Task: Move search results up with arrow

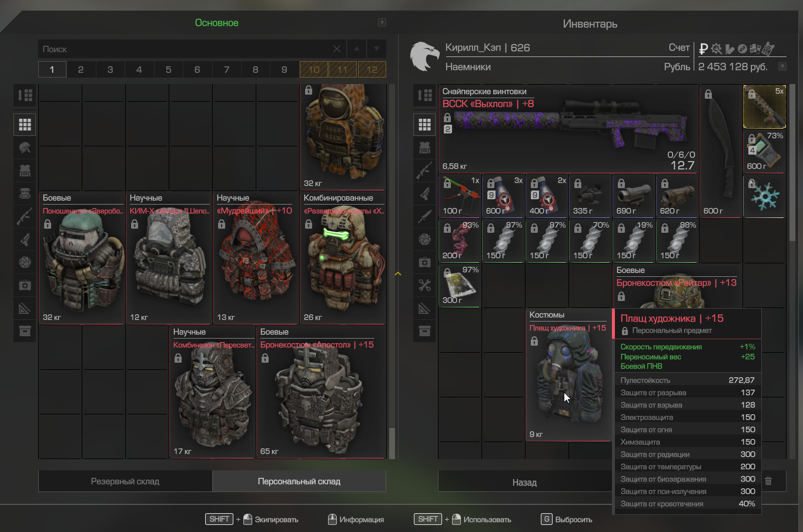Action: coord(357,49)
